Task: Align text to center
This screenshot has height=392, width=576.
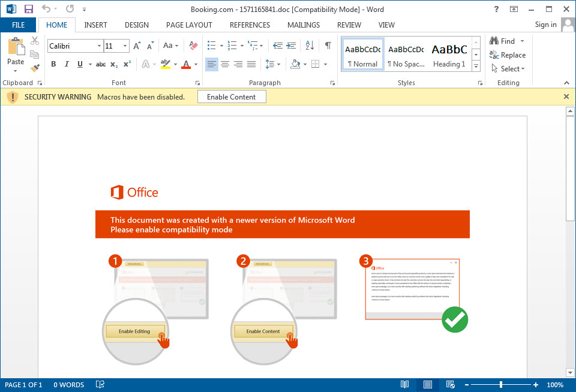Action: tap(224, 64)
